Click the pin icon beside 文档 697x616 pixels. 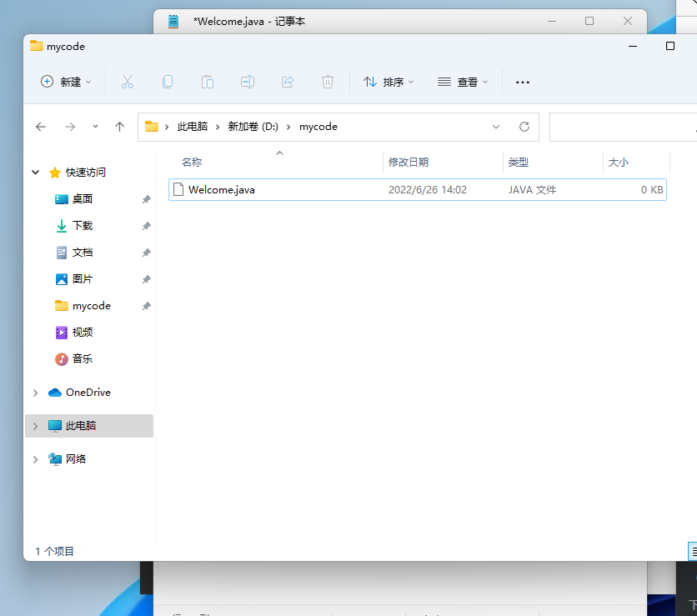tap(146, 253)
